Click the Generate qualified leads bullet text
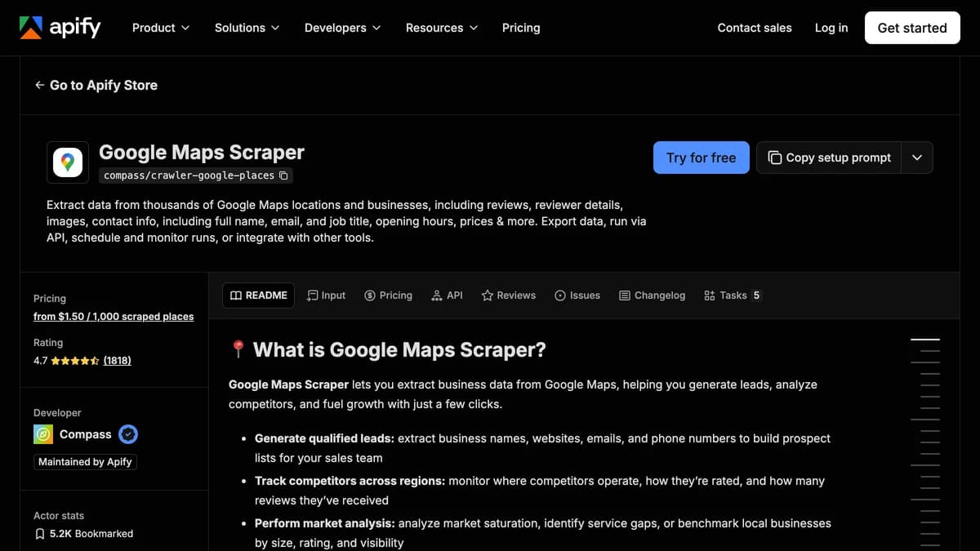The height and width of the screenshot is (551, 980). click(542, 448)
